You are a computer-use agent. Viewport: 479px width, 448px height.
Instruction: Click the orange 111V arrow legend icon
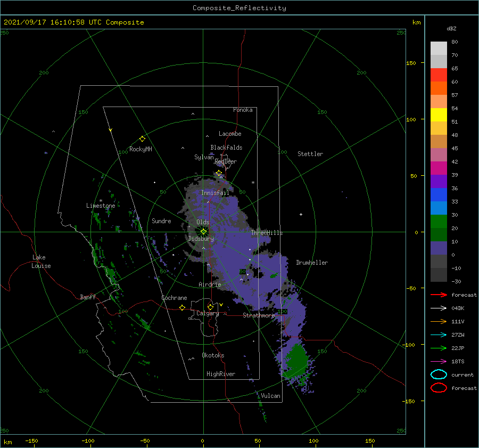click(x=439, y=321)
